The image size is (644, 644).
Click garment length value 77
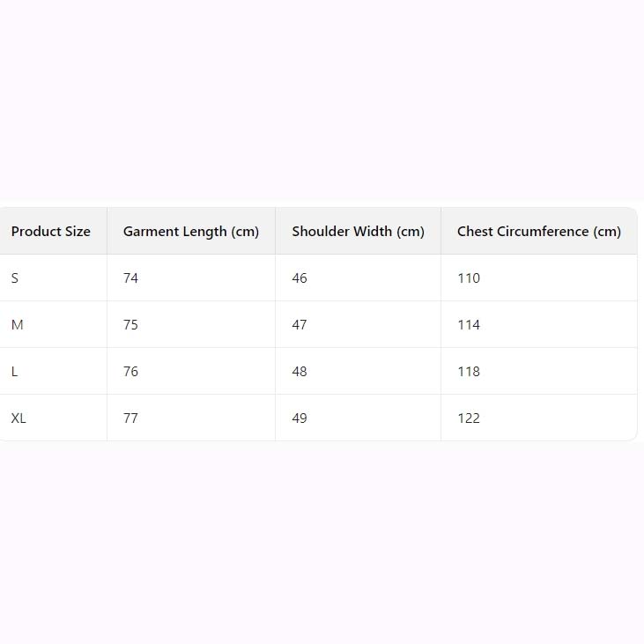tap(131, 418)
